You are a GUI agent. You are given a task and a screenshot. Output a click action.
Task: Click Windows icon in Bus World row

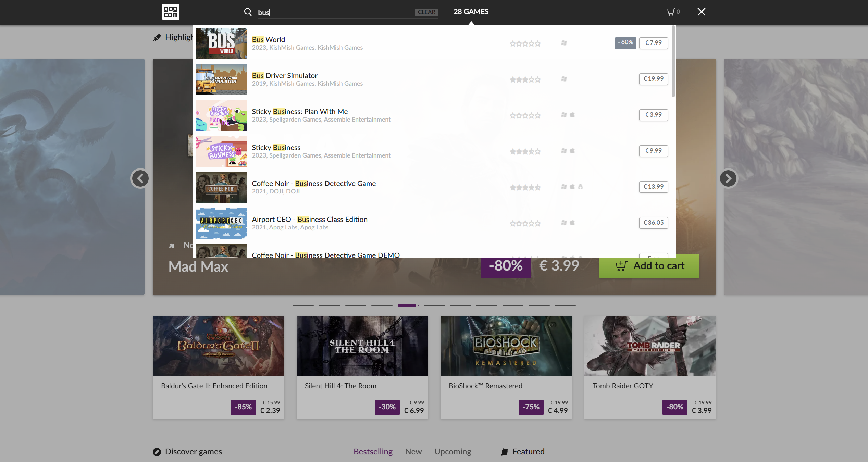564,43
